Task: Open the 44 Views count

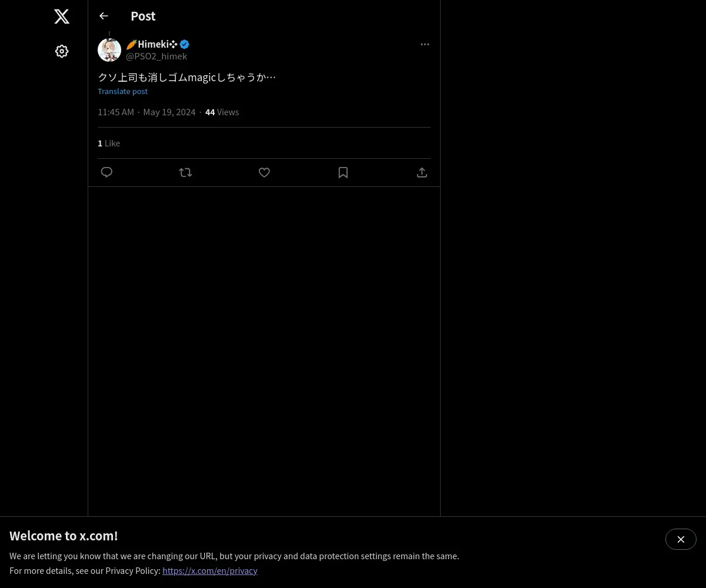Action: [x=222, y=112]
